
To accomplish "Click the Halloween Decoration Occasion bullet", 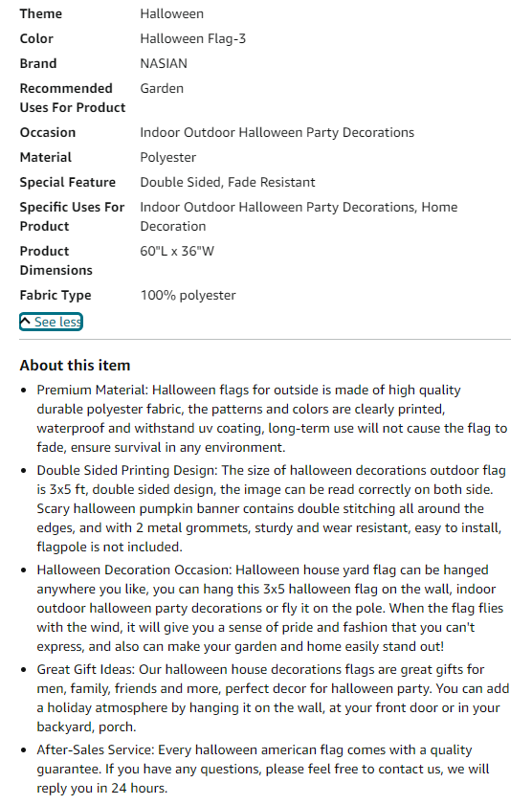I will coord(270,608).
